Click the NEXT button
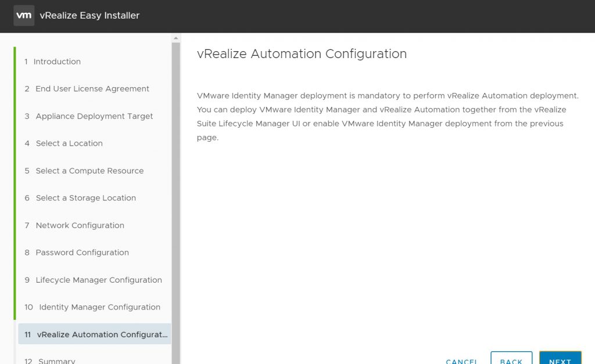This screenshot has width=595, height=364. pos(560,358)
